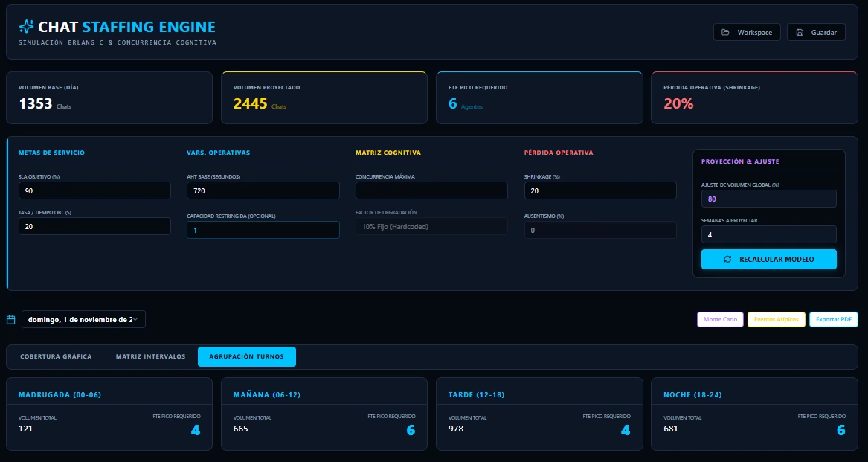Click the Semanas a Proyectar input

click(x=769, y=234)
